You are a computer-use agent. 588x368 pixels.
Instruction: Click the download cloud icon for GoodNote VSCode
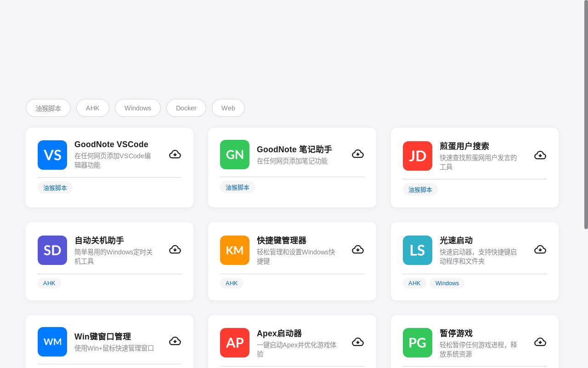pyautogui.click(x=175, y=154)
